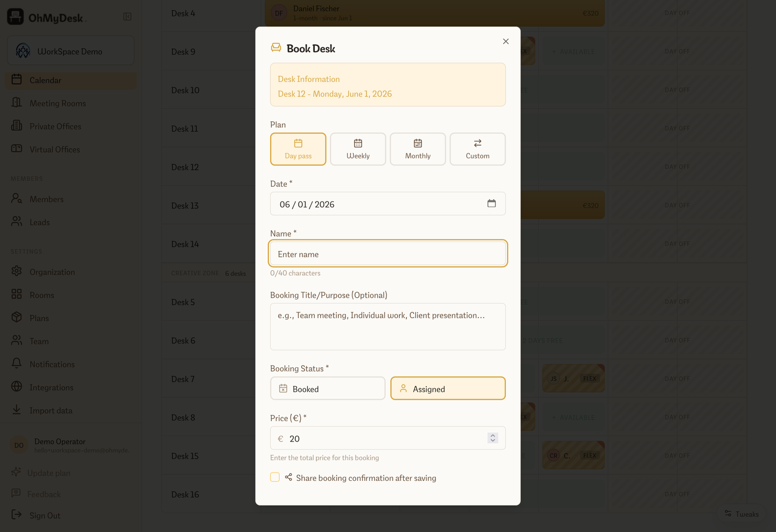Click the Desk 5 row label
The width and height of the screenshot is (776, 532).
[x=183, y=303]
